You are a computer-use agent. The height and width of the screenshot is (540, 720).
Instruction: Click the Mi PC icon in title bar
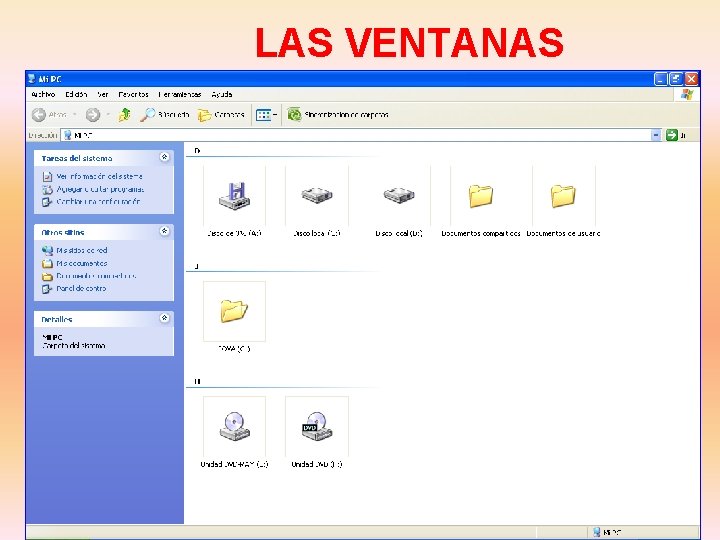32,79
